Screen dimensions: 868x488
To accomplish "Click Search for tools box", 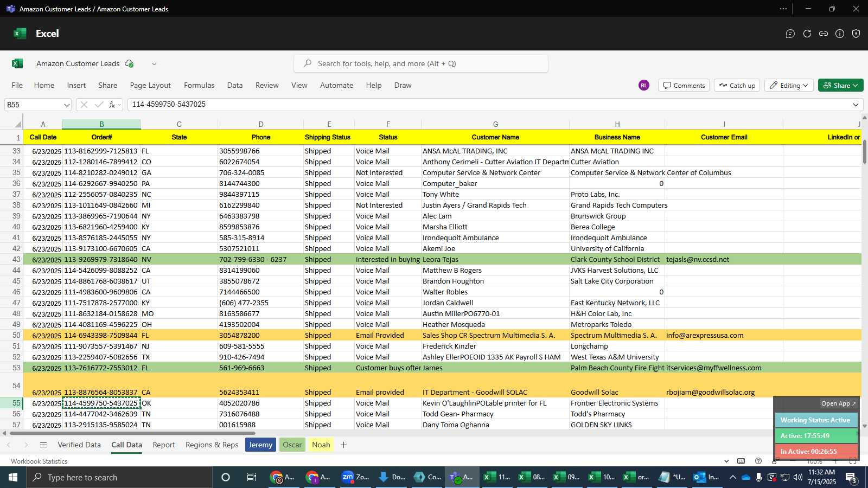I will tap(421, 63).
